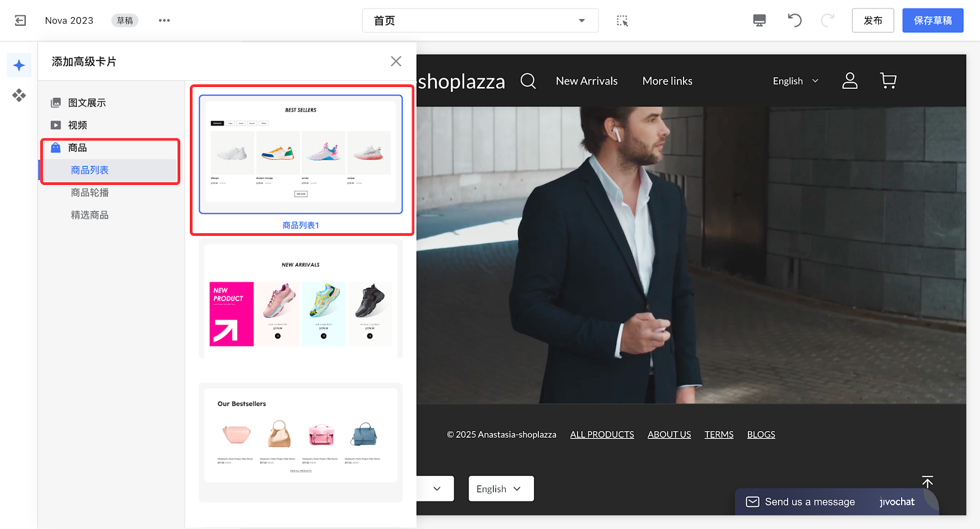Select the 商品轮播 menu item
This screenshot has height=529, width=980.
(90, 193)
